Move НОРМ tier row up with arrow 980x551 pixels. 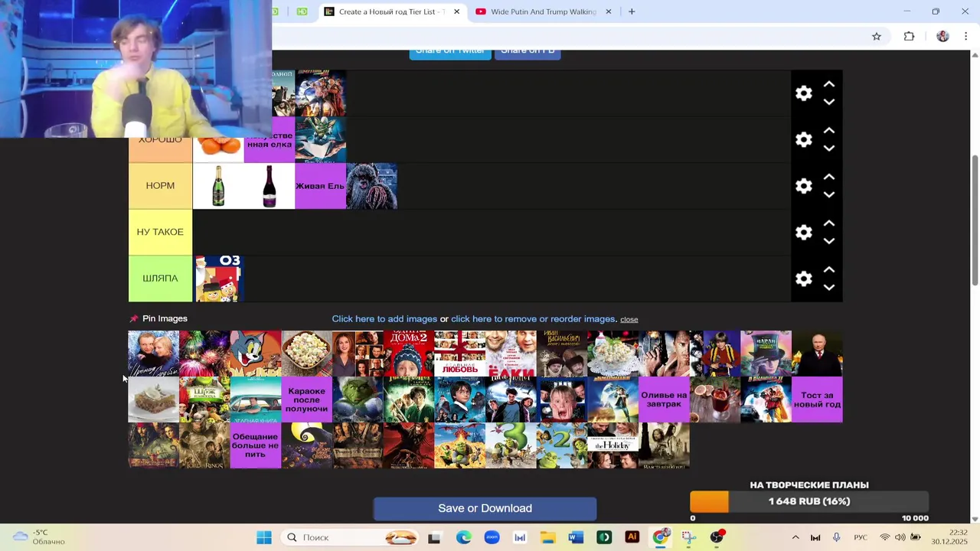[828, 177]
